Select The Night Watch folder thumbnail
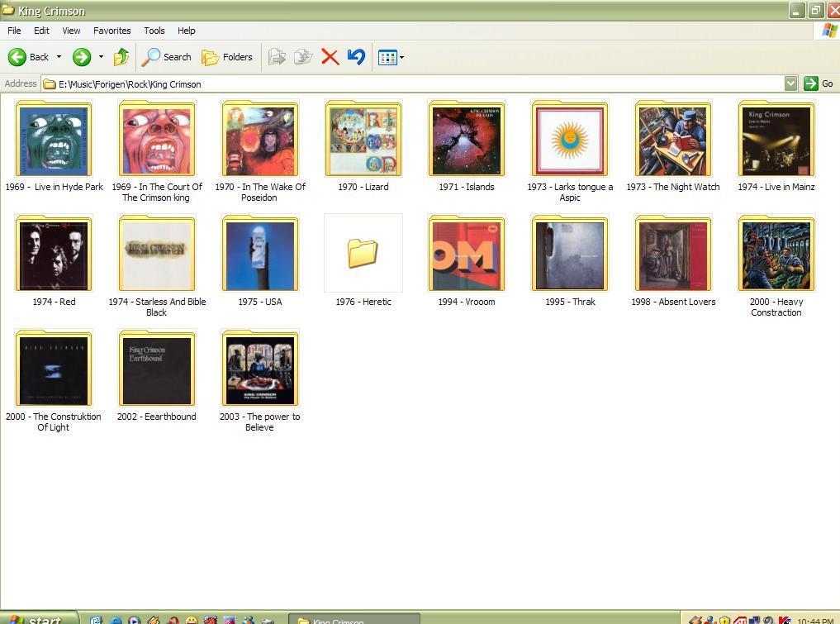 click(673, 138)
